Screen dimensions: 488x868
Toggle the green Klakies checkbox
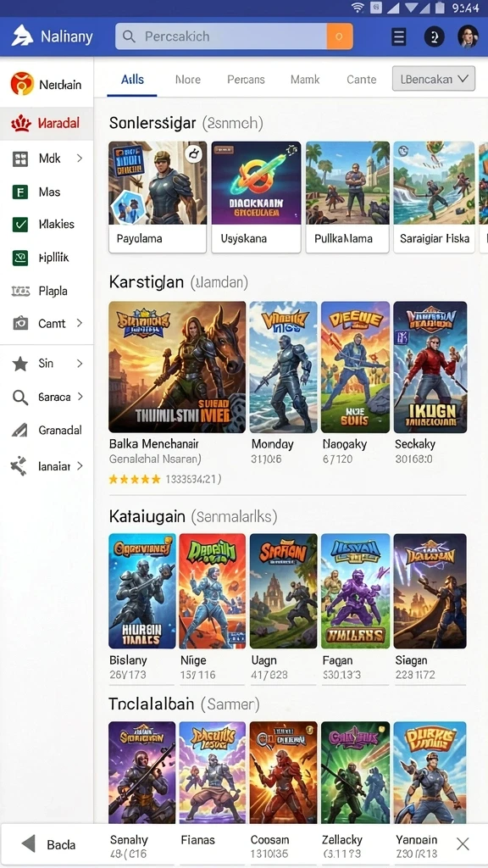coord(20,225)
